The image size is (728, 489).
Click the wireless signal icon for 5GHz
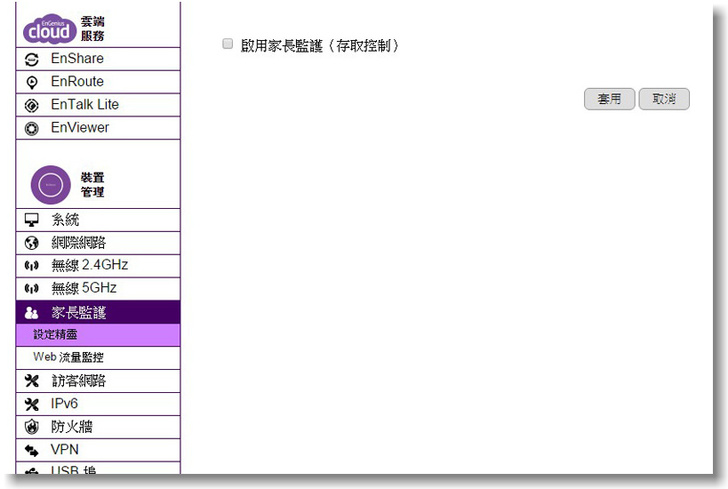32,289
